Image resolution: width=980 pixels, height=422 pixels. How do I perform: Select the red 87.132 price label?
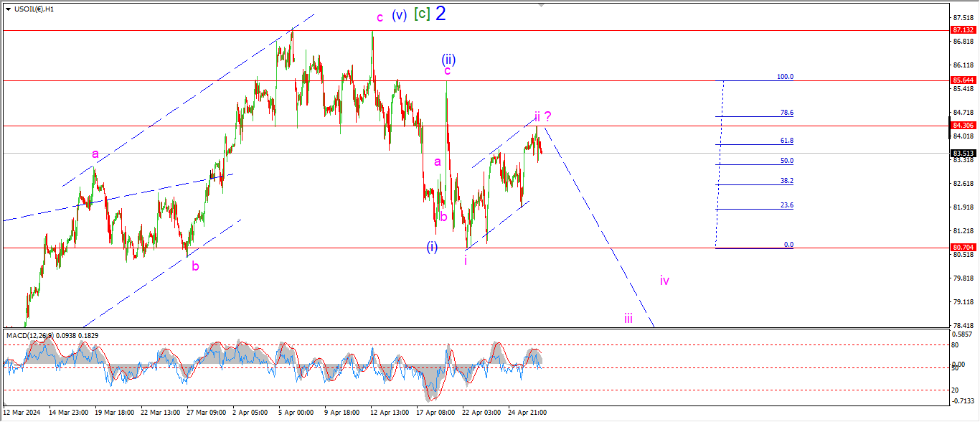click(962, 30)
